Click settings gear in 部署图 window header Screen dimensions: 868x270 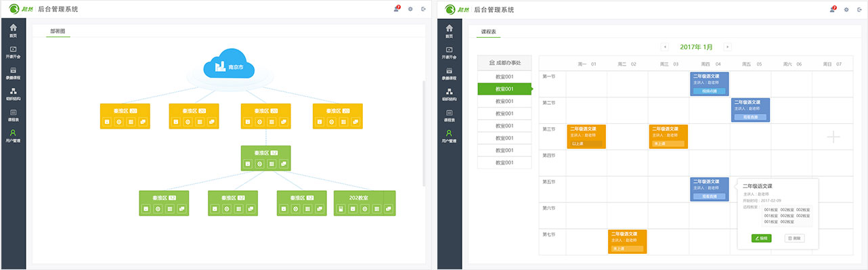(x=410, y=9)
